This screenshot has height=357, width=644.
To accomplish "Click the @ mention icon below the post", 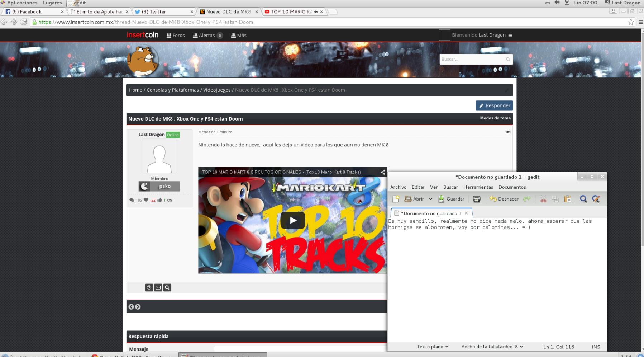I will coord(149,287).
